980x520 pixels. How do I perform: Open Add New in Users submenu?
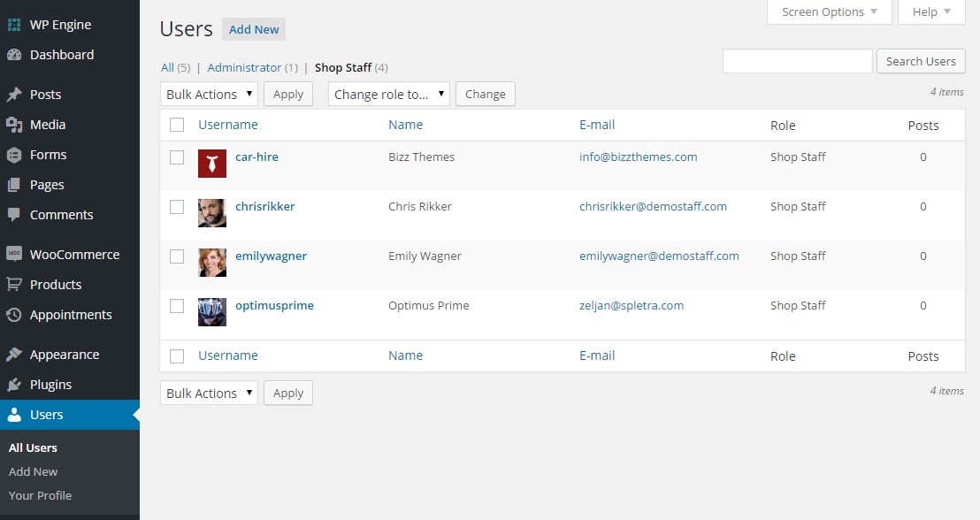click(33, 472)
